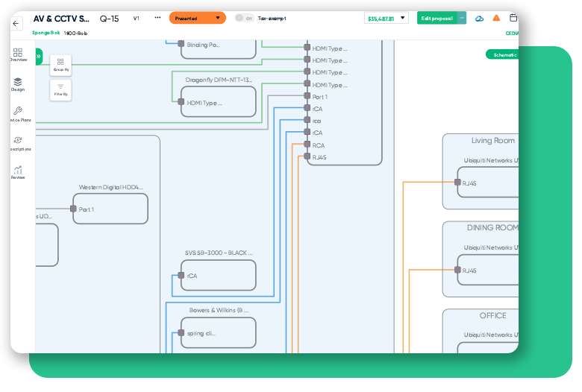Click the OFFICE group title

493,315
